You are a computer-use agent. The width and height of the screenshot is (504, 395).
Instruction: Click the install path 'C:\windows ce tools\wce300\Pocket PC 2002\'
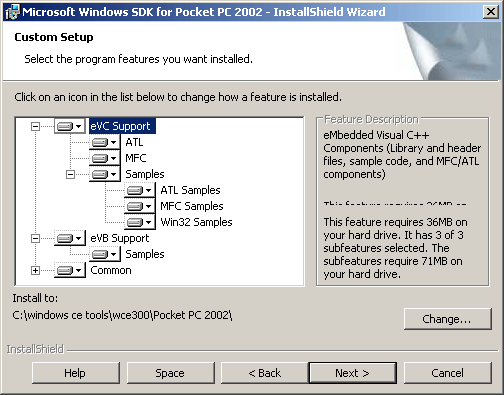122,315
